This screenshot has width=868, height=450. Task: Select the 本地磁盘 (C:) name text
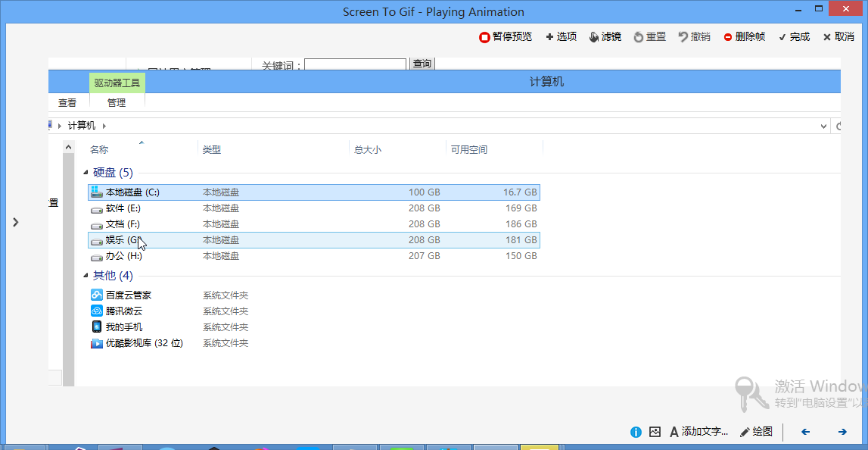[132, 192]
